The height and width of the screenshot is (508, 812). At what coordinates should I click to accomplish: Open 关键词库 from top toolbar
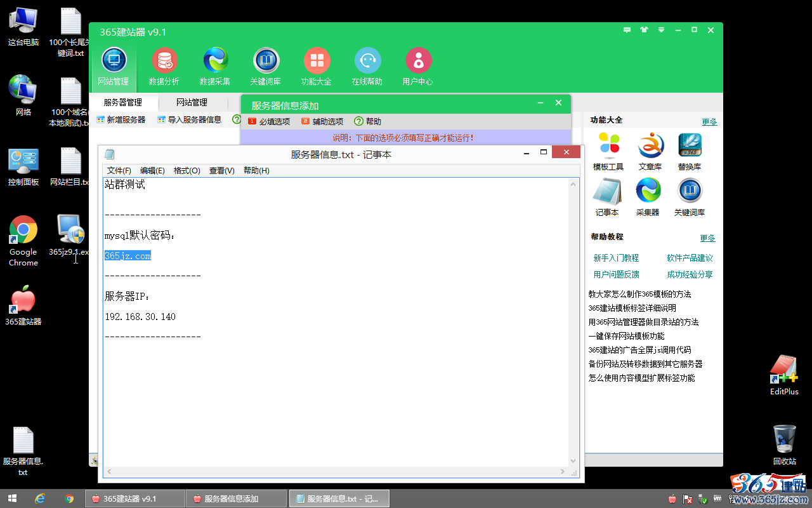(x=266, y=67)
